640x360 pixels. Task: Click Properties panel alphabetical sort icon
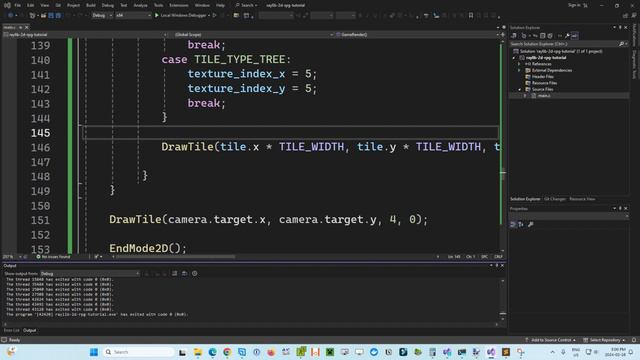click(521, 224)
